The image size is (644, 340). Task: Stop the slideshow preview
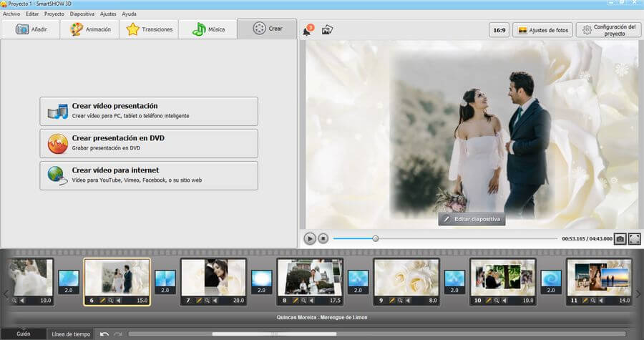(x=323, y=238)
